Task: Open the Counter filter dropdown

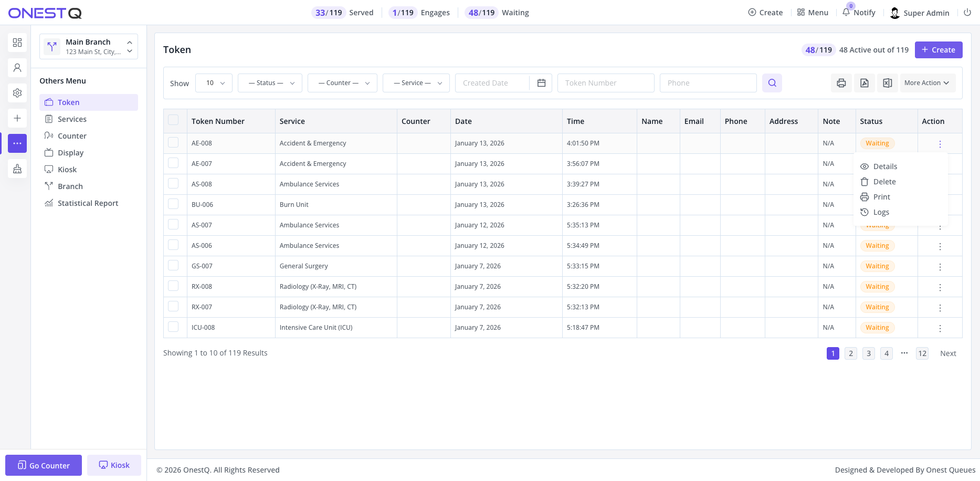Action: 342,83
